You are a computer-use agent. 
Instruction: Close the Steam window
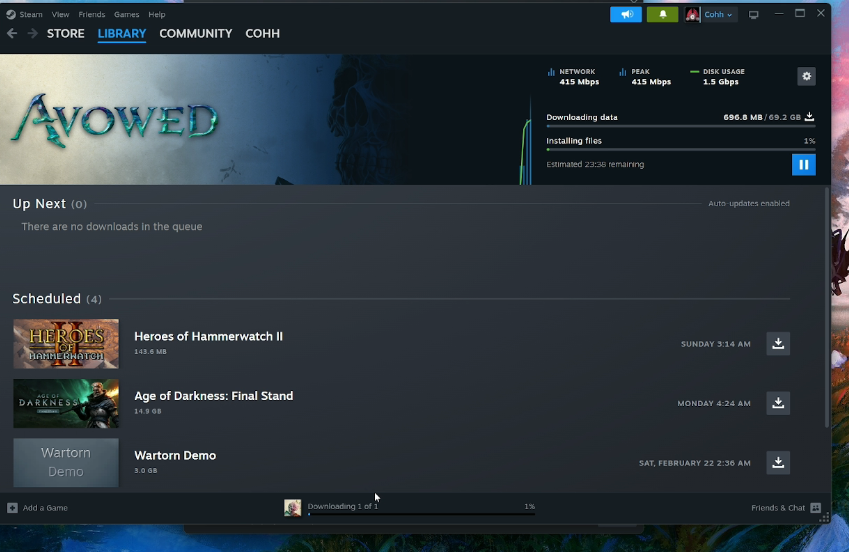click(x=821, y=14)
